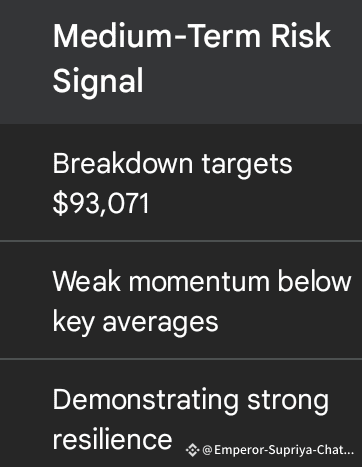
Task: Click the Binance logo icon in watermark
Action: 192,450
